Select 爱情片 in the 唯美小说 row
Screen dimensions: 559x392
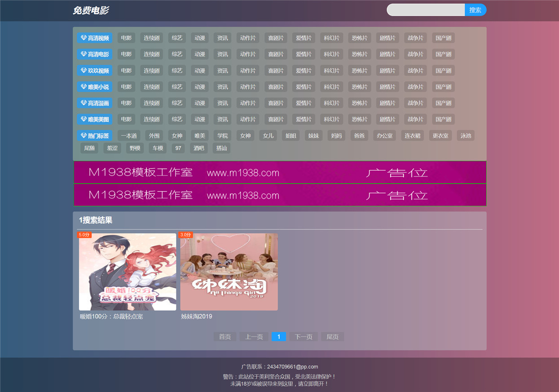click(x=304, y=87)
